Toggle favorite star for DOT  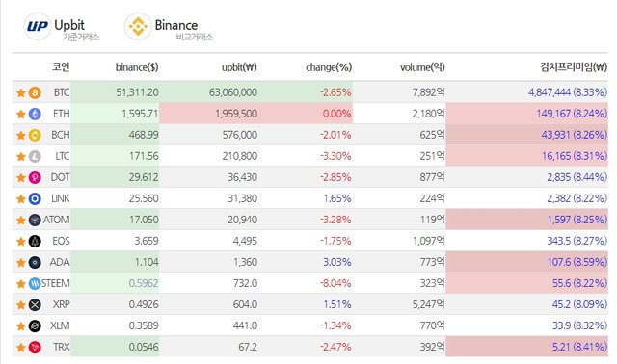(x=21, y=178)
